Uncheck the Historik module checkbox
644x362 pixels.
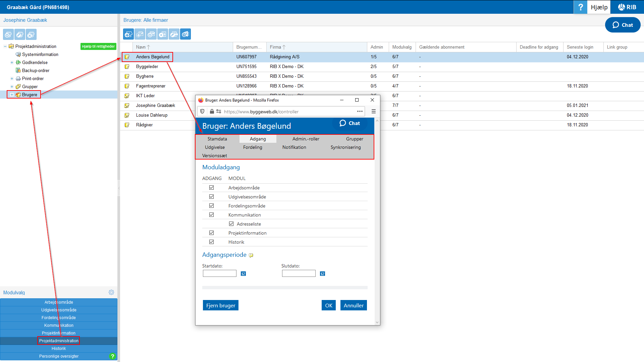coord(211,242)
